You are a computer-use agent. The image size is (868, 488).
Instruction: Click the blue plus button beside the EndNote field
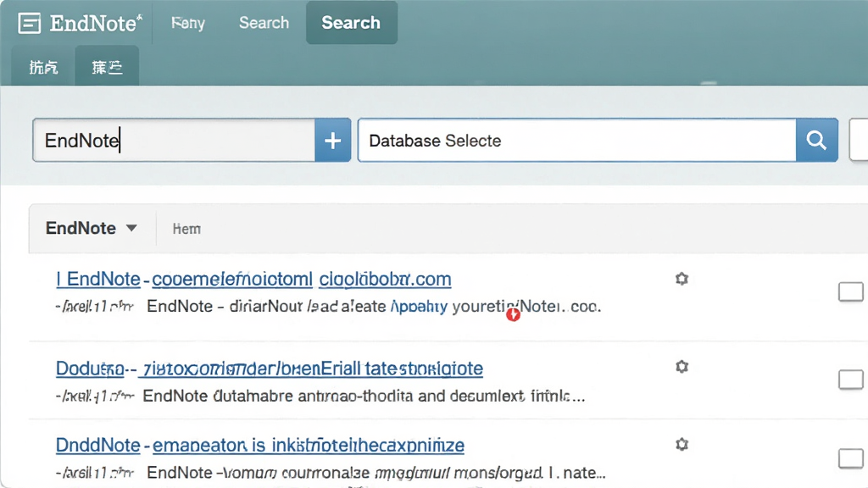click(x=332, y=141)
